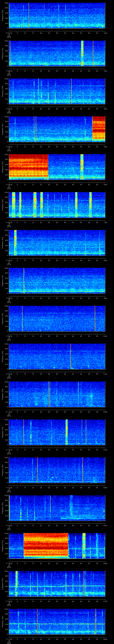Select the spectrogram panel starting at 17:12:00
The image size is (114, 644).
click(x=57, y=432)
